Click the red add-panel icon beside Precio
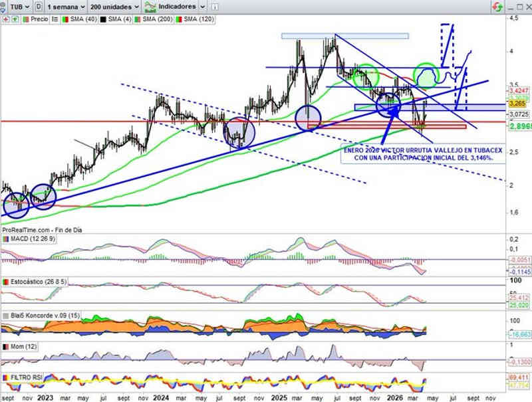The width and height of the screenshot is (532, 402). 5,19
